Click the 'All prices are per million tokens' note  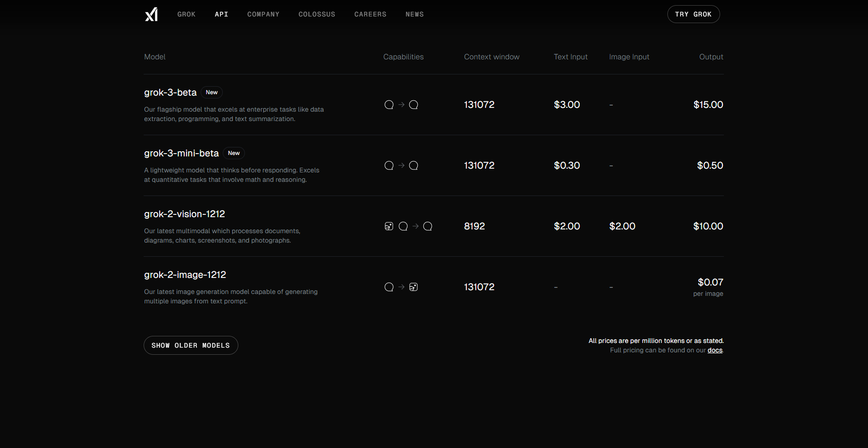(x=656, y=341)
